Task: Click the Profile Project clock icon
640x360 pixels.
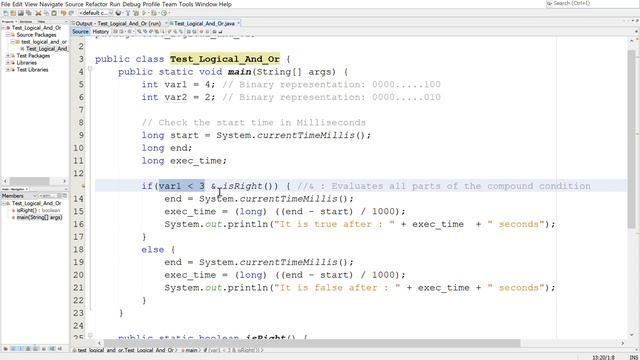Action: [x=164, y=13]
